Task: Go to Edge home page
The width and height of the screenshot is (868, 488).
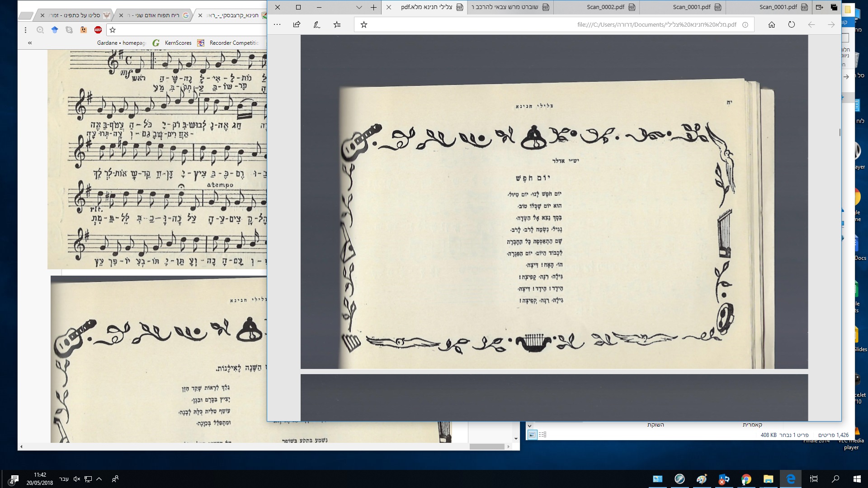Action: point(771,25)
